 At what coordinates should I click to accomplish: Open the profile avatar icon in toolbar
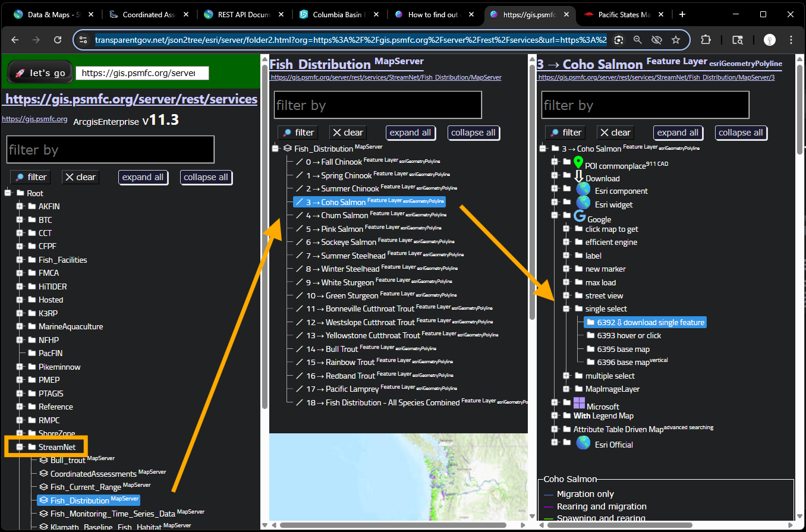[x=770, y=40]
